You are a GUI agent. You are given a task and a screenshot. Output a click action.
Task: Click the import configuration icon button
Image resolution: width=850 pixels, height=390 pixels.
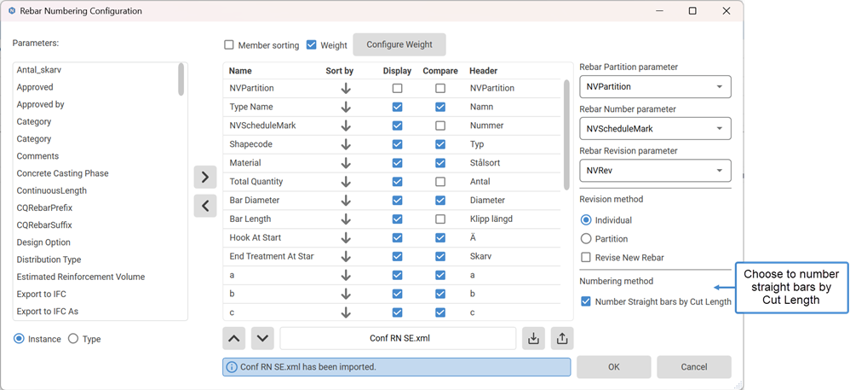pos(533,338)
